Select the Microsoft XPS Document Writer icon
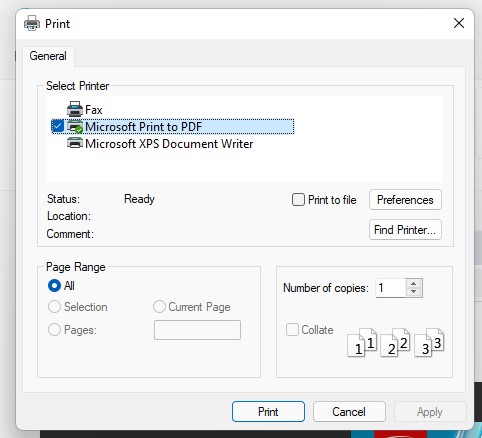482x438 pixels. [75, 143]
